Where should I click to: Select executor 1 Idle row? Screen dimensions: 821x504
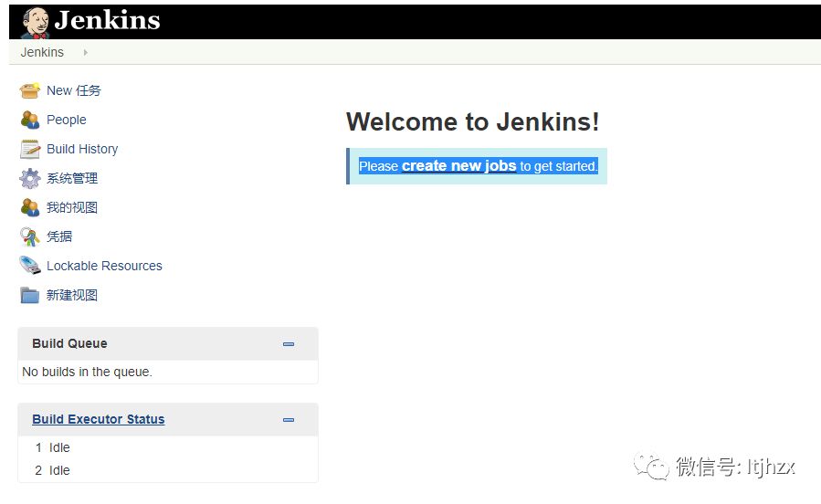[x=167, y=447]
